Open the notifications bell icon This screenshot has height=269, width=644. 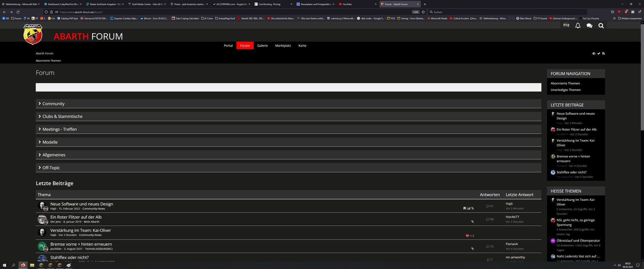pyautogui.click(x=578, y=26)
